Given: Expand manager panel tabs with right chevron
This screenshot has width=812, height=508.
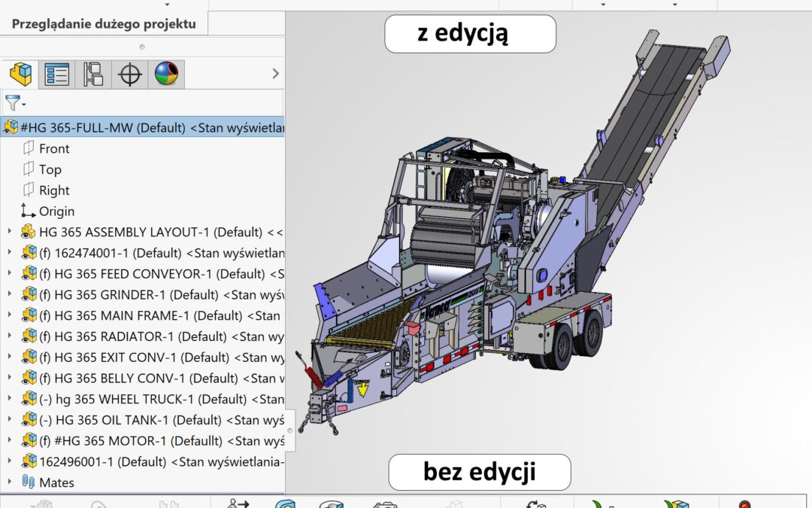Looking at the screenshot, I should 275,74.
